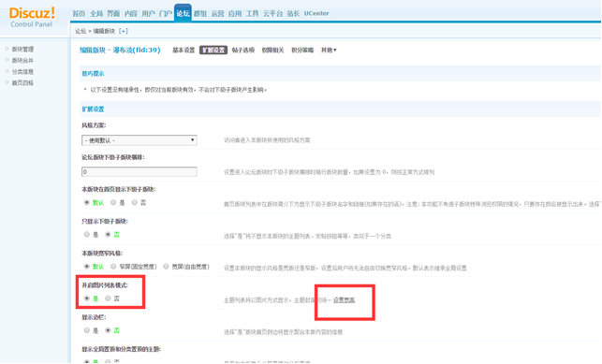Open the 群组 top navigation item
The width and height of the screenshot is (602, 364).
click(x=200, y=13)
